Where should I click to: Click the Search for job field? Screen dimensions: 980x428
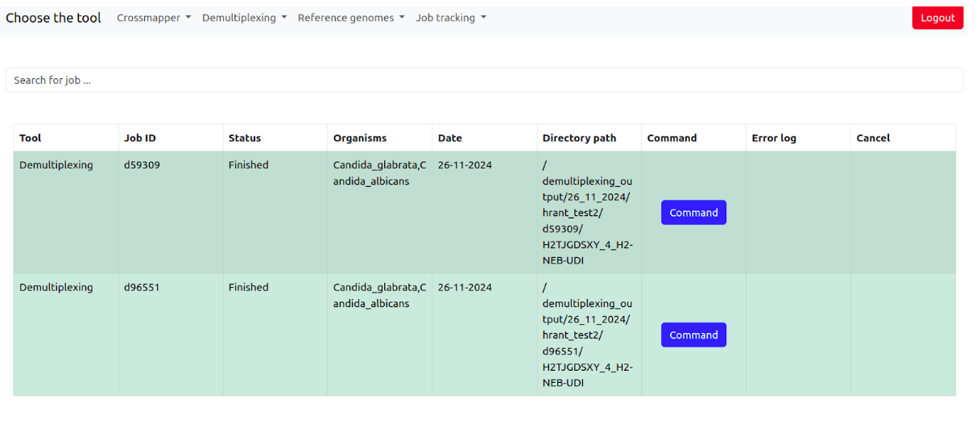(484, 81)
